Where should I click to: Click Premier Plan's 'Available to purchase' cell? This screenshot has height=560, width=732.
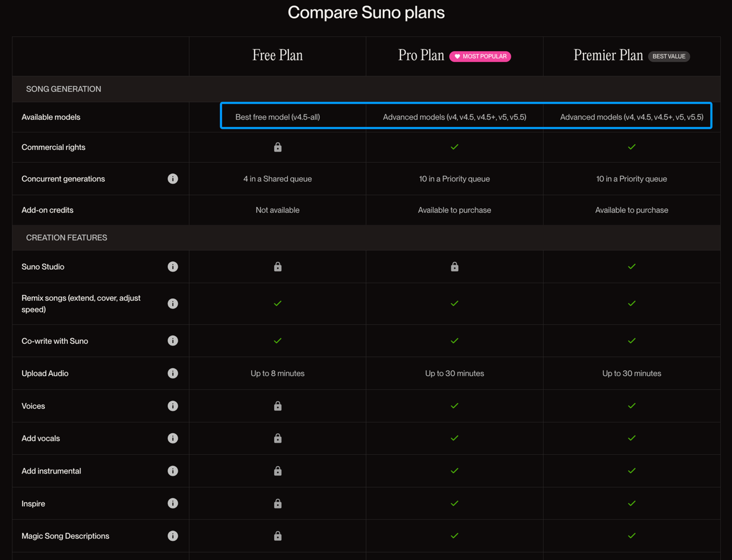click(632, 210)
